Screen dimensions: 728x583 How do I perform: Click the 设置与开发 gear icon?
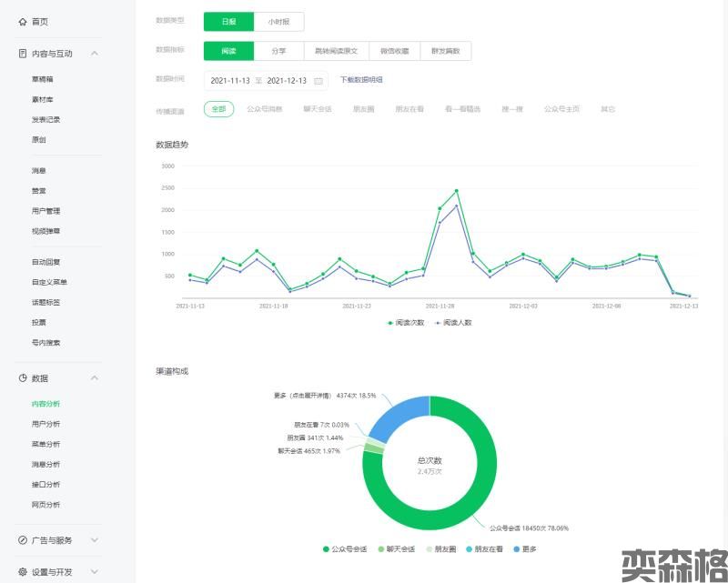coord(23,572)
